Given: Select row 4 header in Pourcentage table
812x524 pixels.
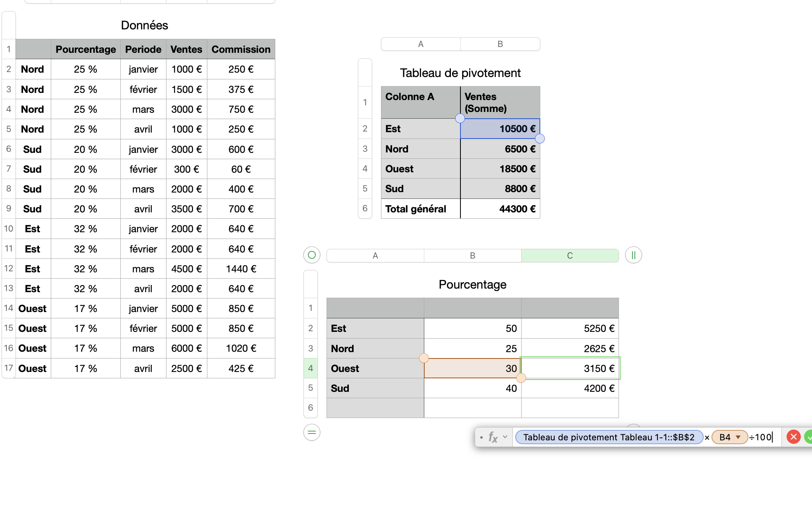Looking at the screenshot, I should tap(311, 368).
